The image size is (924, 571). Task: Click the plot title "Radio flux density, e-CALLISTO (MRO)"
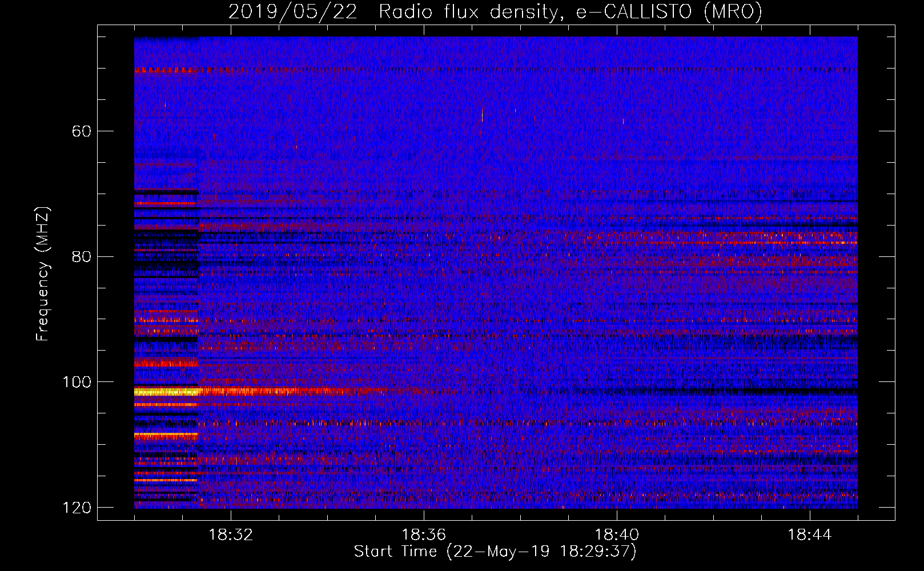click(x=571, y=11)
